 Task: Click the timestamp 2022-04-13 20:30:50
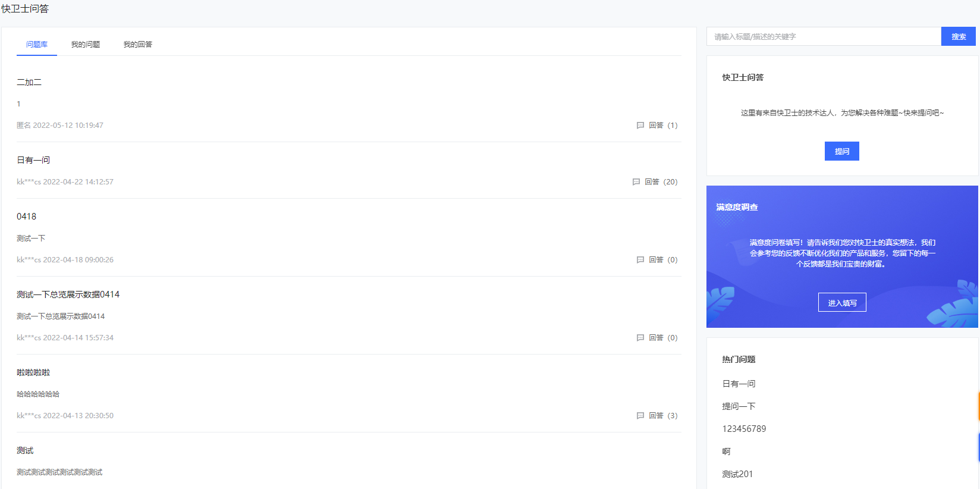point(78,416)
